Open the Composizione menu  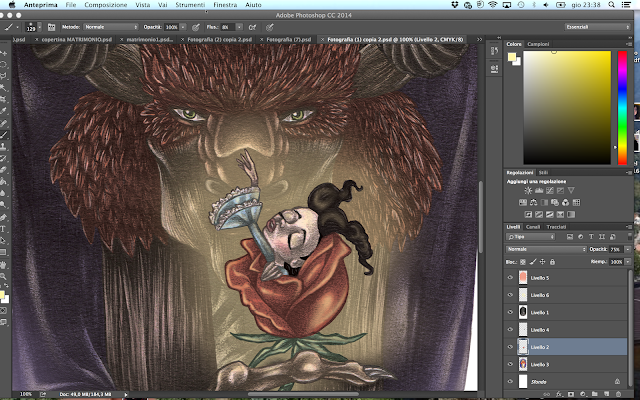pyautogui.click(x=106, y=5)
